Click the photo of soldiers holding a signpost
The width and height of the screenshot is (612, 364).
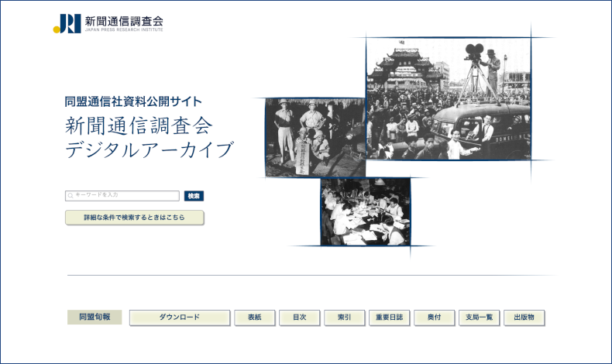315,137
